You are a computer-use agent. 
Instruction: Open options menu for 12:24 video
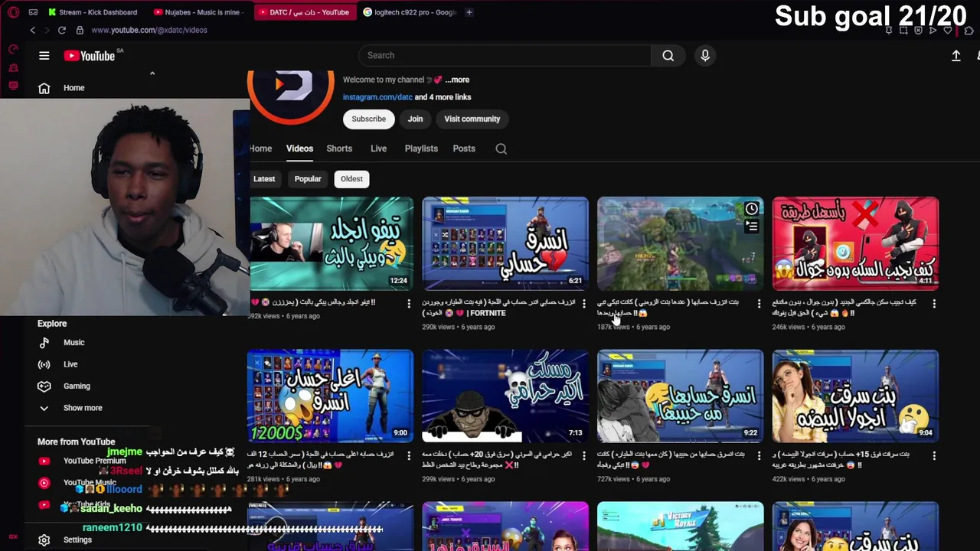pos(409,304)
